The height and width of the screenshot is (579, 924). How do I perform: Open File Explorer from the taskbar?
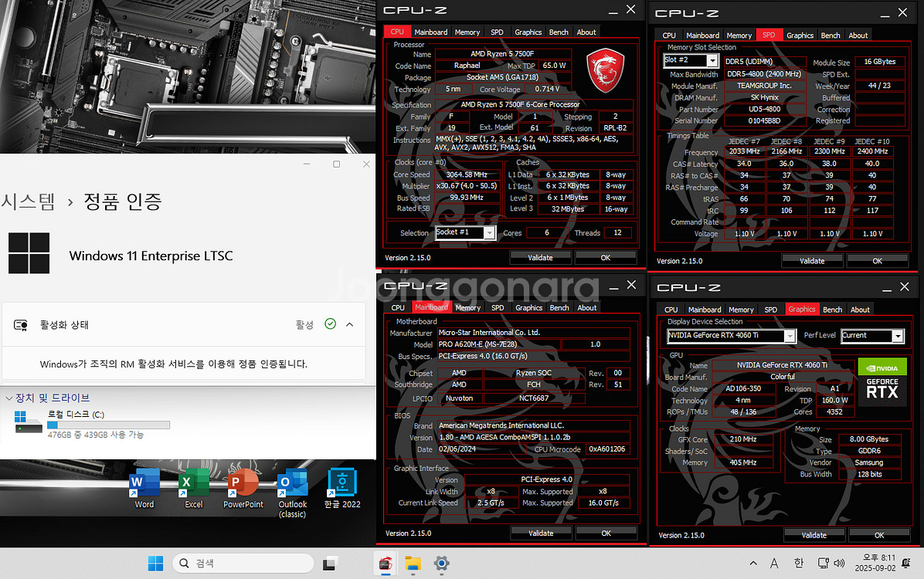pyautogui.click(x=413, y=564)
